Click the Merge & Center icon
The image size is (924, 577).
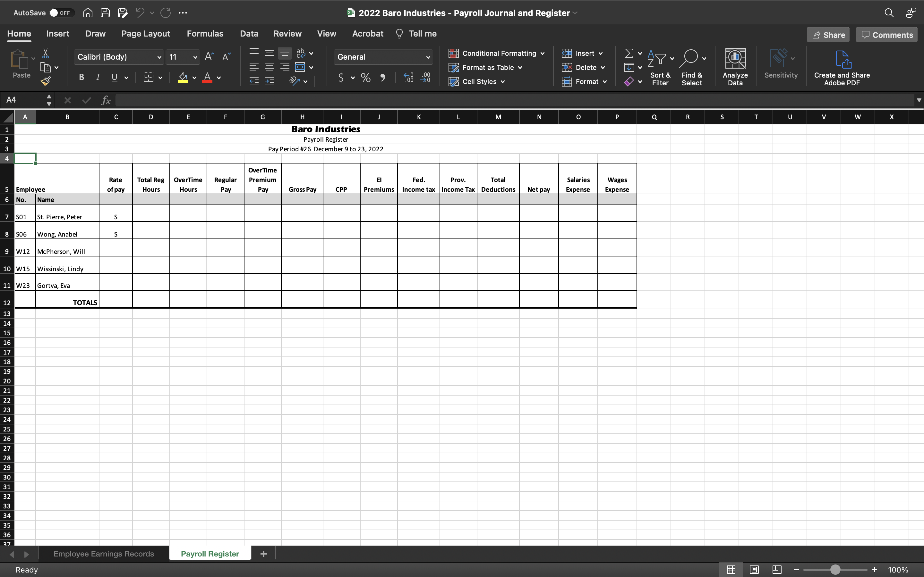(300, 68)
